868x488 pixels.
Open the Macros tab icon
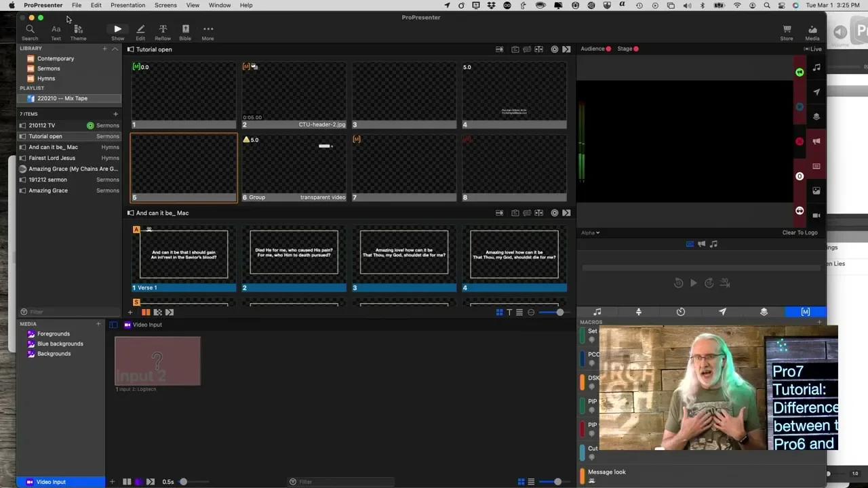806,312
